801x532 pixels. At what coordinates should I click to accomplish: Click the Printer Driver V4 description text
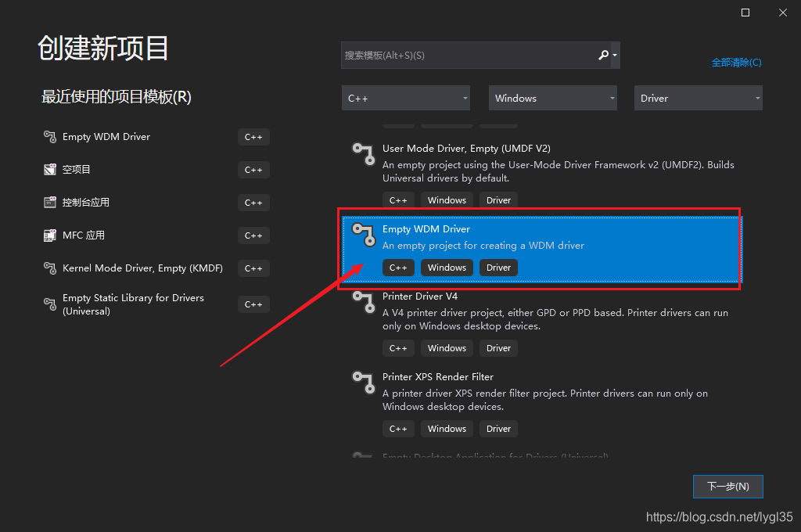pos(555,319)
